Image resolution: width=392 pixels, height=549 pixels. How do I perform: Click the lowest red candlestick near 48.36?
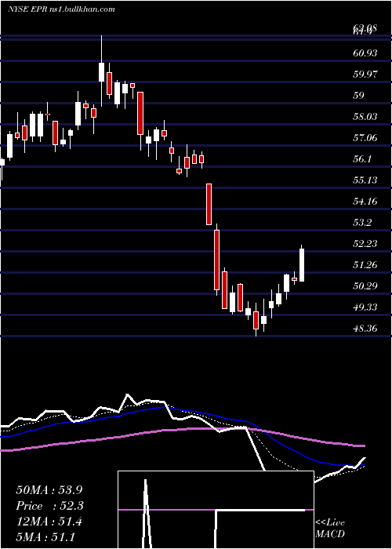click(x=256, y=320)
